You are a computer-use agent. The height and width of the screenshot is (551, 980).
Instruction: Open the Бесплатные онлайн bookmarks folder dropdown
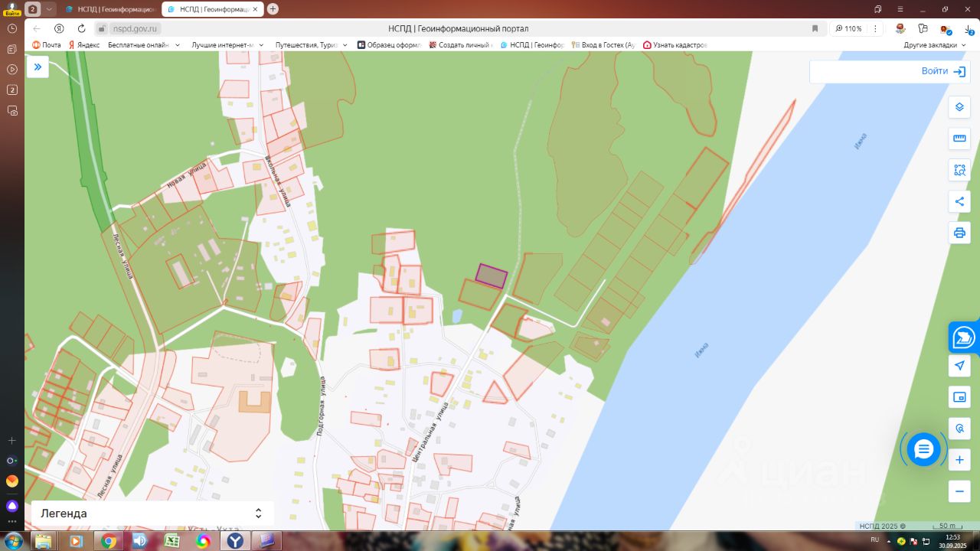tap(144, 45)
